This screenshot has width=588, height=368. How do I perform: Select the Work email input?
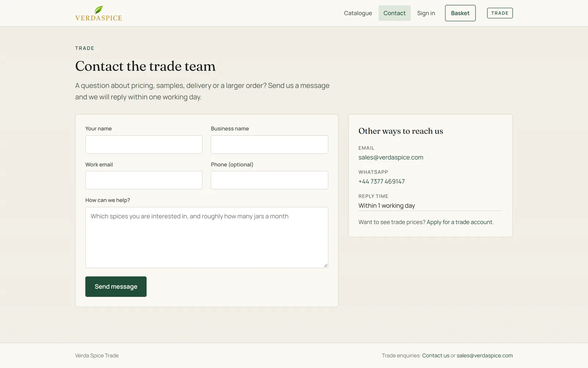tap(144, 180)
